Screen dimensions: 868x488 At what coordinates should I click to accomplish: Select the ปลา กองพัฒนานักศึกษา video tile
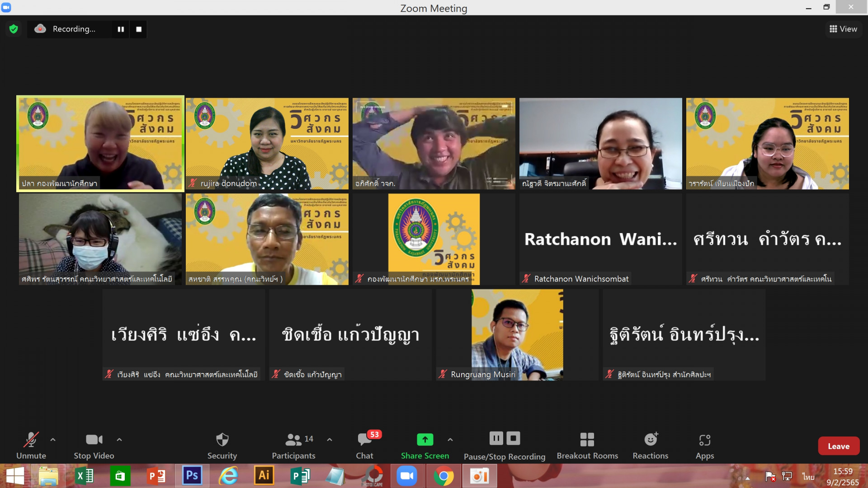100,143
